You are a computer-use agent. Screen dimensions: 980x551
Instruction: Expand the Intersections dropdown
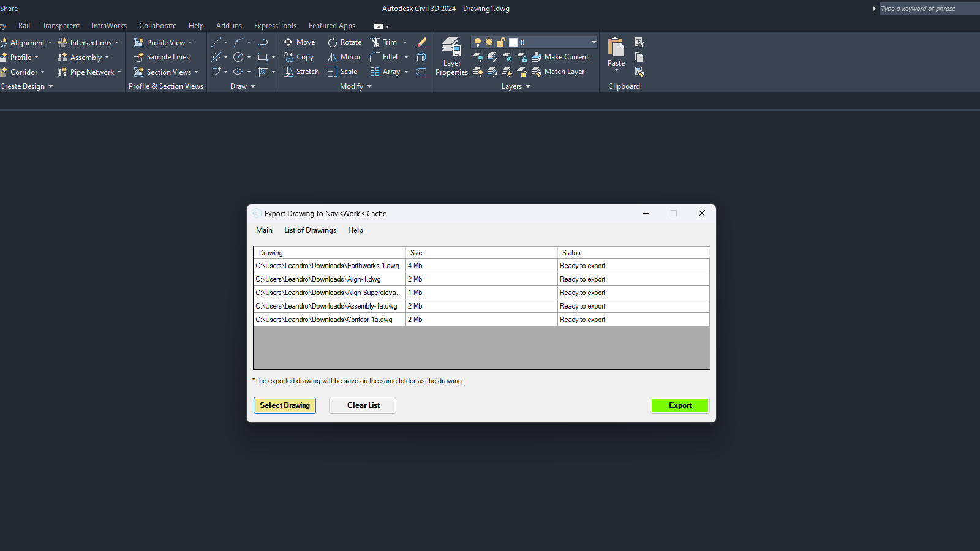point(116,43)
